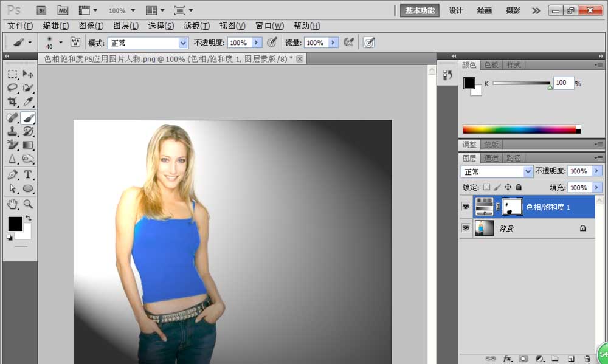Viewport: 608px width, 364px height.
Task: Toggle lock position for the layer
Action: pyautogui.click(x=508, y=187)
